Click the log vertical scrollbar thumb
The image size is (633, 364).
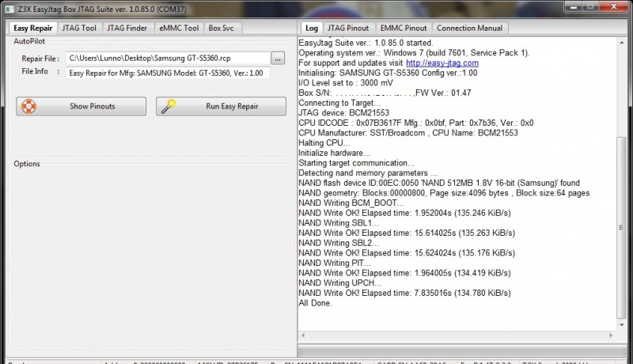(x=622, y=228)
